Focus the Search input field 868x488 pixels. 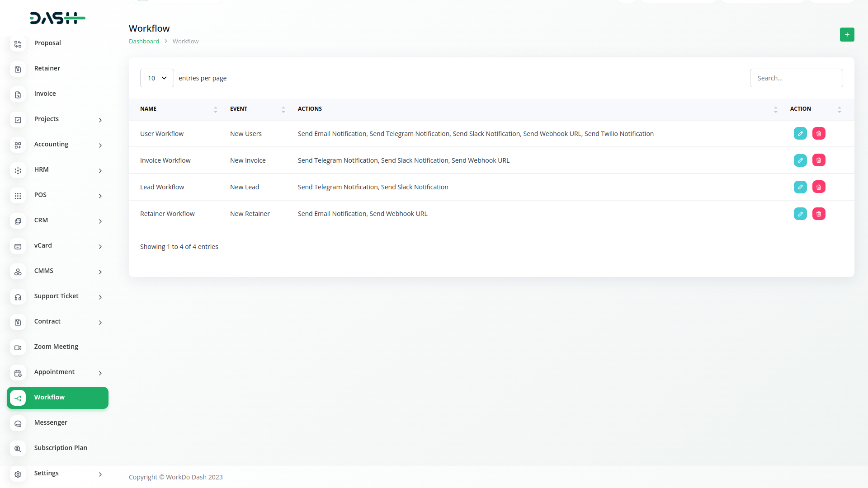coord(796,78)
